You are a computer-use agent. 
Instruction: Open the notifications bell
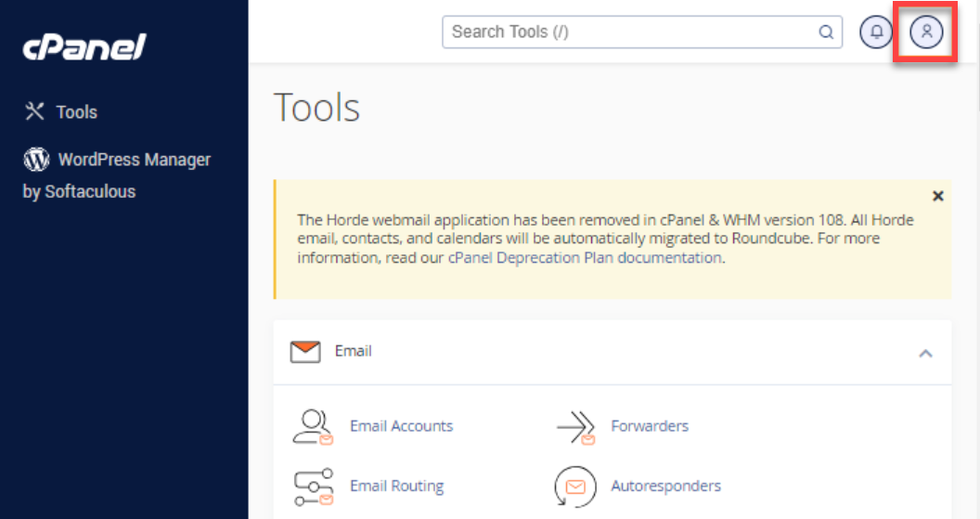pos(876,32)
